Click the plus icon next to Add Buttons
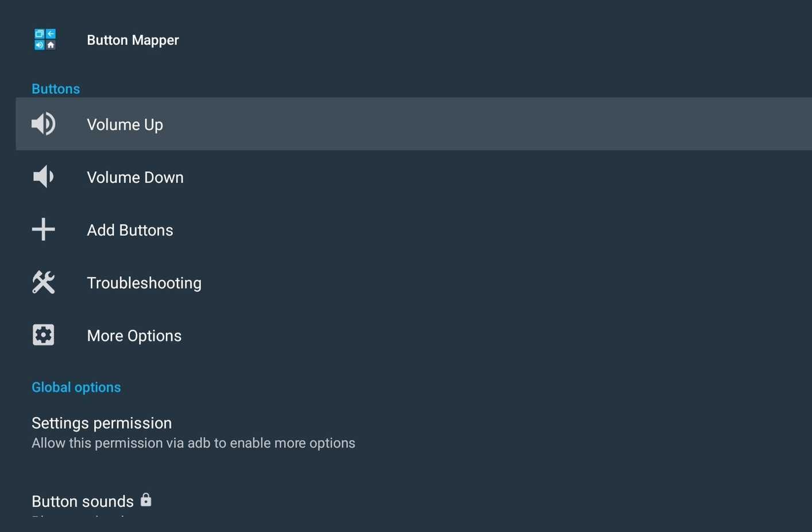The height and width of the screenshot is (532, 812). [43, 229]
